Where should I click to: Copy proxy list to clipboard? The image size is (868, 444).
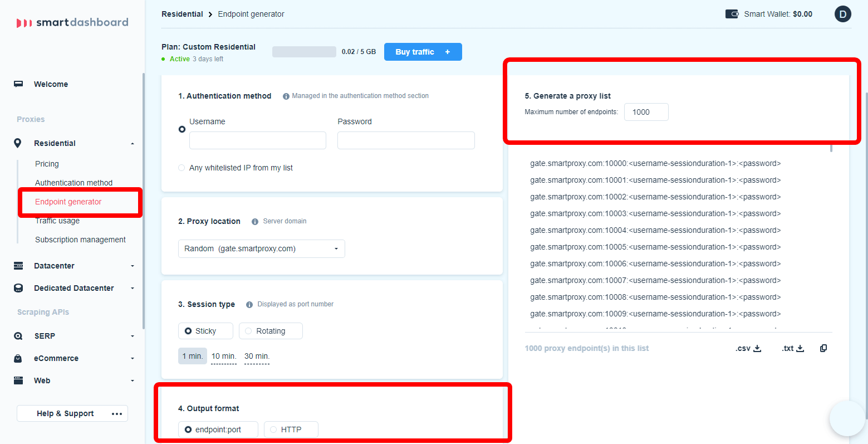(x=823, y=348)
